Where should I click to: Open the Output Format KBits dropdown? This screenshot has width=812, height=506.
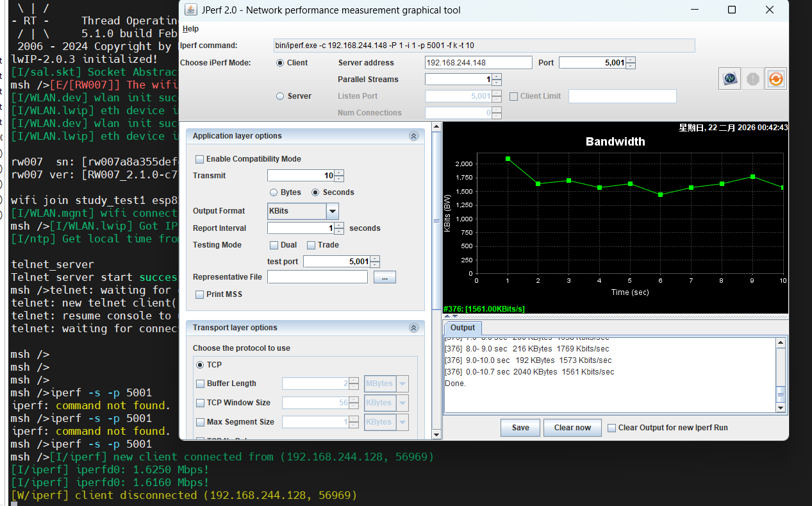(332, 211)
